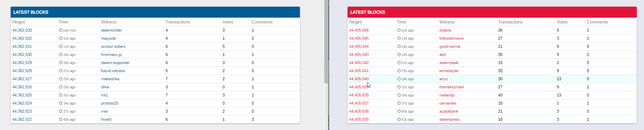Image resolution: width=644 pixels, height=130 pixels.
Task: View witness followbtcnews profile
Action: click(451, 38)
